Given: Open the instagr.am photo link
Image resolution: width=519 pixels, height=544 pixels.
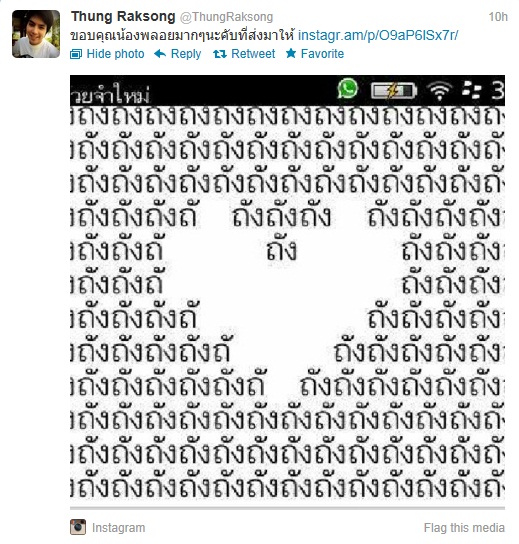Looking at the screenshot, I should tap(378, 35).
